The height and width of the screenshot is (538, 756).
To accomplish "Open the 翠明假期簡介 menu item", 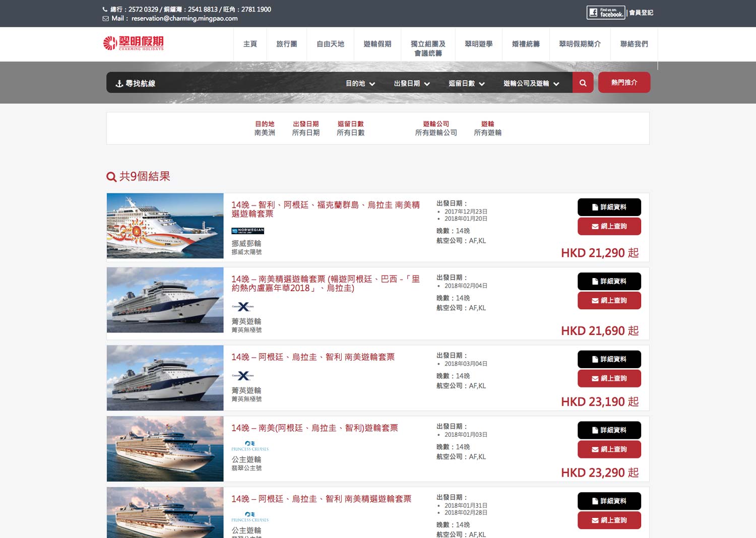I will point(580,44).
